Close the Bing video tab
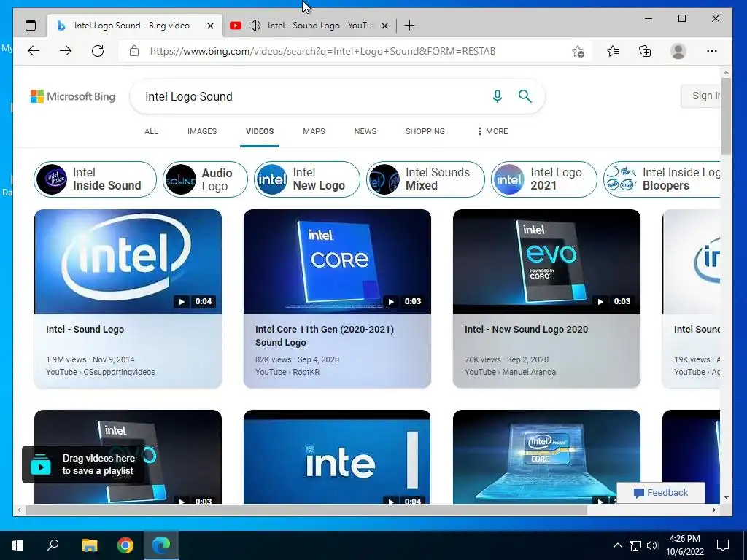Viewport: 747px width, 560px height. [210, 26]
